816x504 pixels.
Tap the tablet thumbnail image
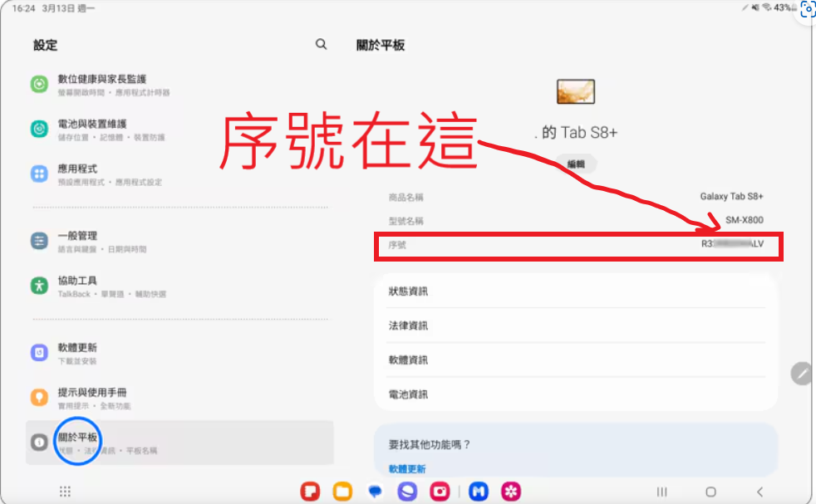[x=575, y=91]
